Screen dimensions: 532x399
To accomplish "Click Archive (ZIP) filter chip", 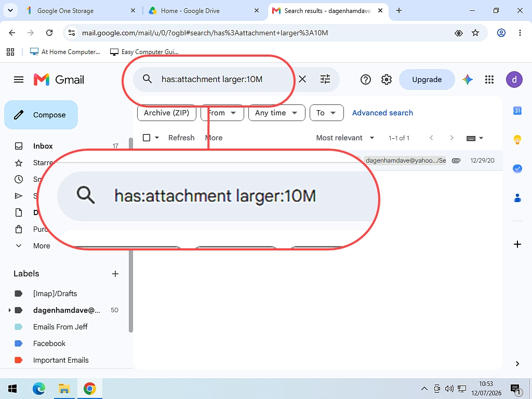I will pyautogui.click(x=167, y=113).
